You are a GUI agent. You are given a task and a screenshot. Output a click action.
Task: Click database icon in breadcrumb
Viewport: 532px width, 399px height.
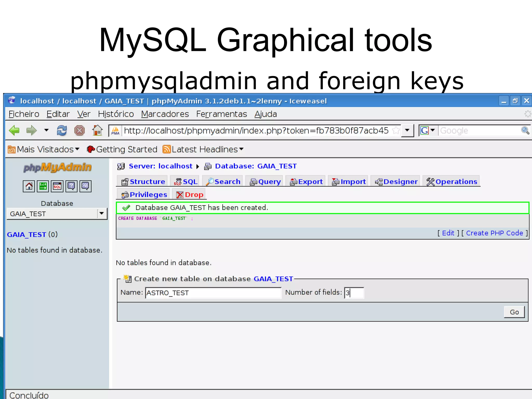[x=208, y=167]
